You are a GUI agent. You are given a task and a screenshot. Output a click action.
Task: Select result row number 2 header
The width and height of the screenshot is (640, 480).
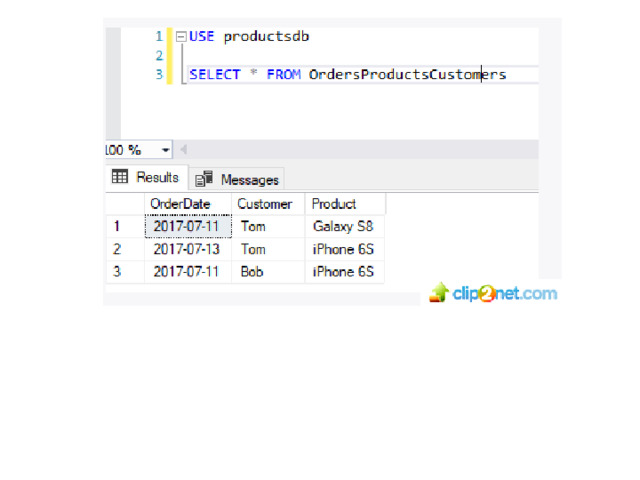[x=118, y=249]
